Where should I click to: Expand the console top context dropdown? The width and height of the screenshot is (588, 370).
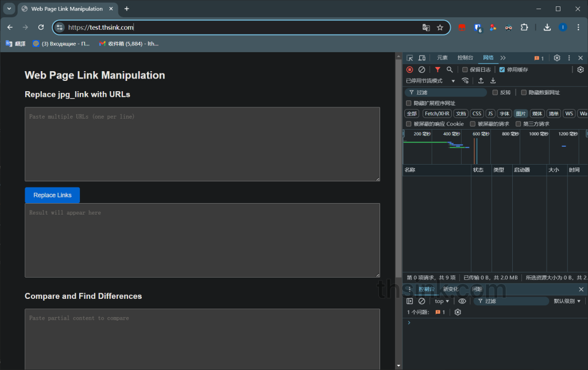coord(442,301)
